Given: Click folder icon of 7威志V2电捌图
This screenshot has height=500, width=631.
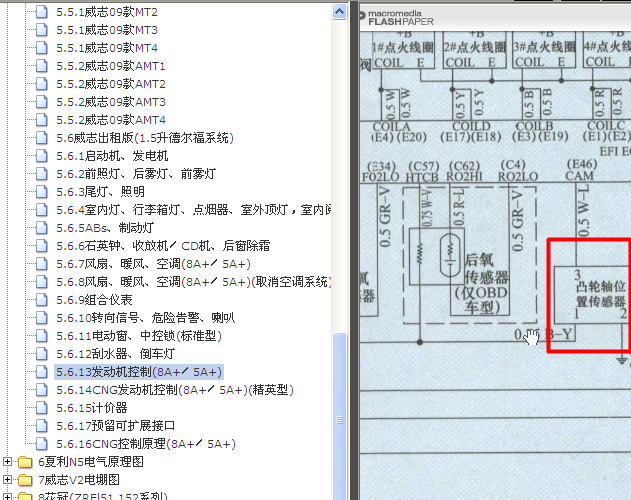Looking at the screenshot, I should pyautogui.click(x=25, y=480).
